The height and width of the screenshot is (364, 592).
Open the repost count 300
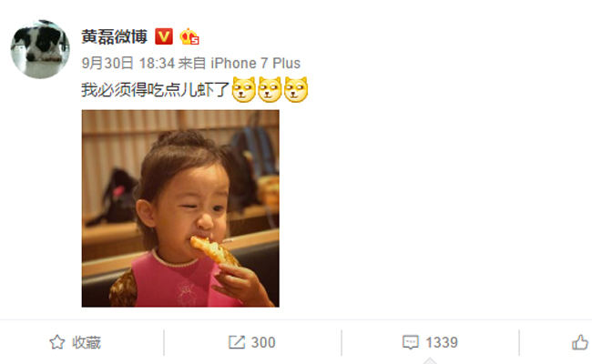click(263, 342)
